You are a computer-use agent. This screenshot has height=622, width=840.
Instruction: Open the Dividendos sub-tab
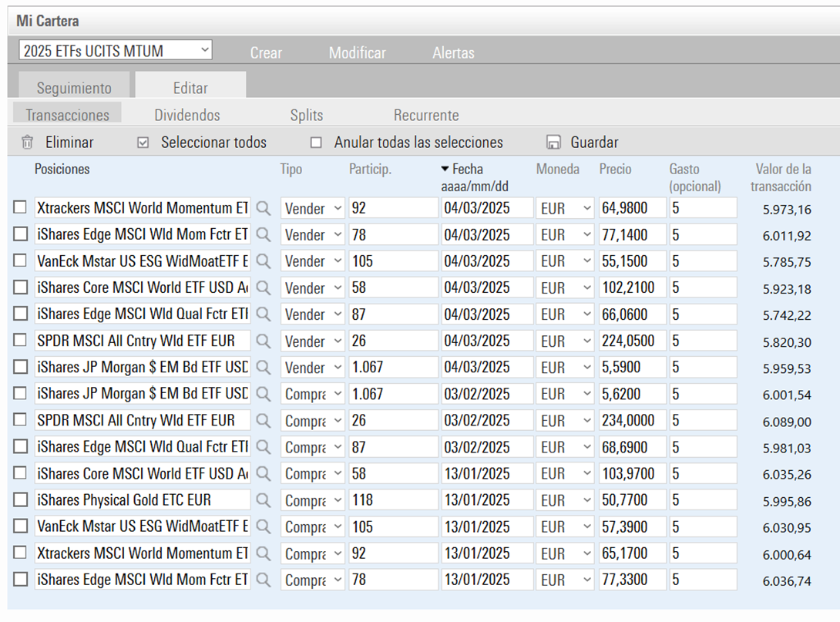click(x=187, y=115)
